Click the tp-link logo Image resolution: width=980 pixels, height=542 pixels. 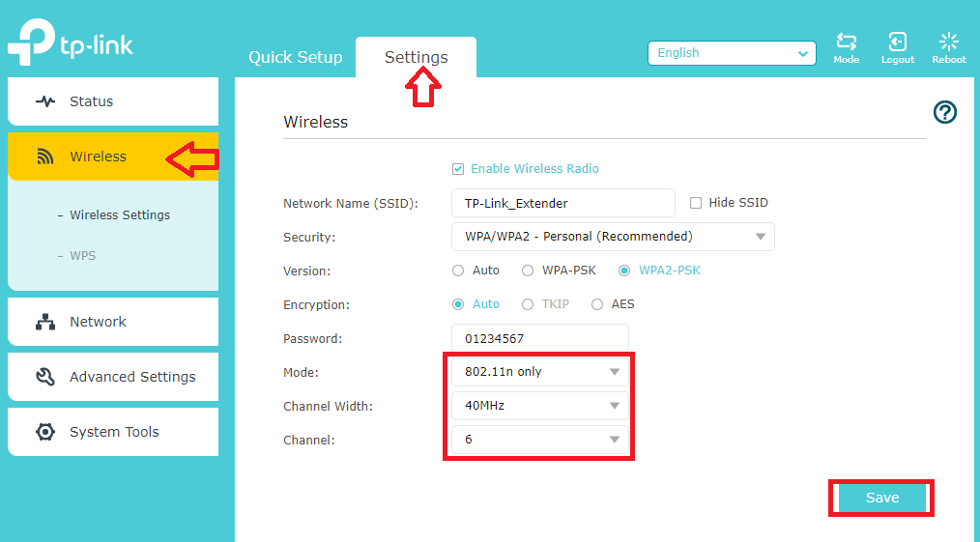pos(70,43)
